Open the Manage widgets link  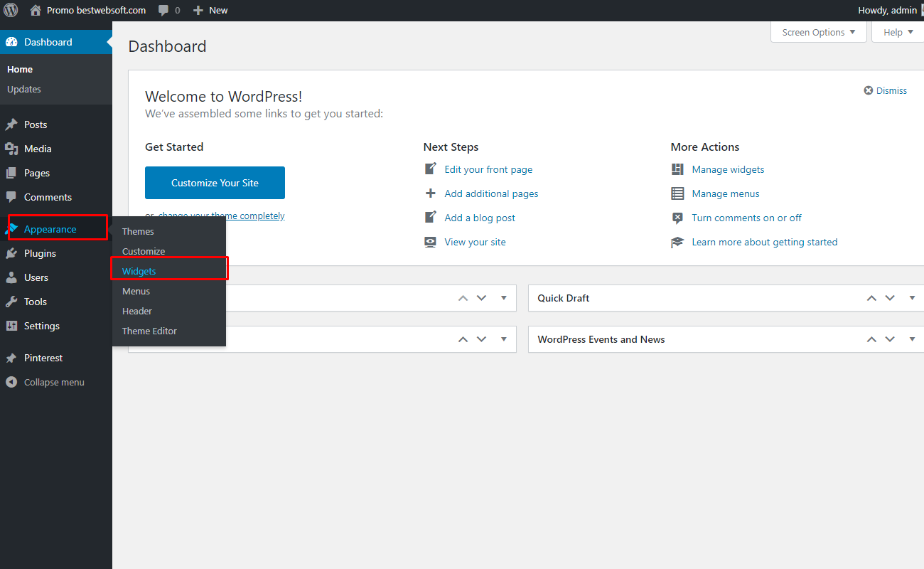[x=728, y=169]
